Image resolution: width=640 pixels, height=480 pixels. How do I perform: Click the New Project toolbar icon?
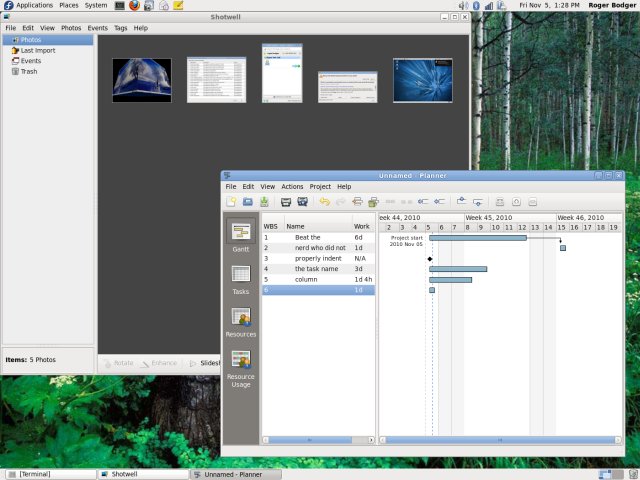tap(231, 202)
